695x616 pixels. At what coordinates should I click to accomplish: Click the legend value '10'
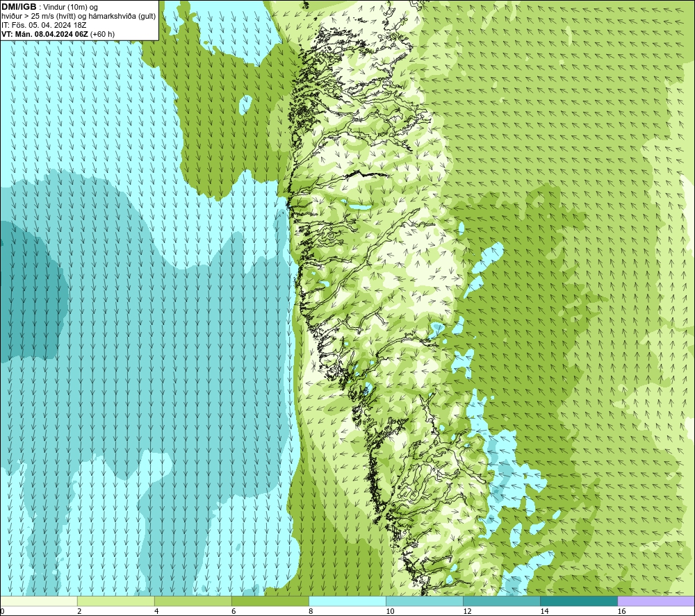coord(390,612)
